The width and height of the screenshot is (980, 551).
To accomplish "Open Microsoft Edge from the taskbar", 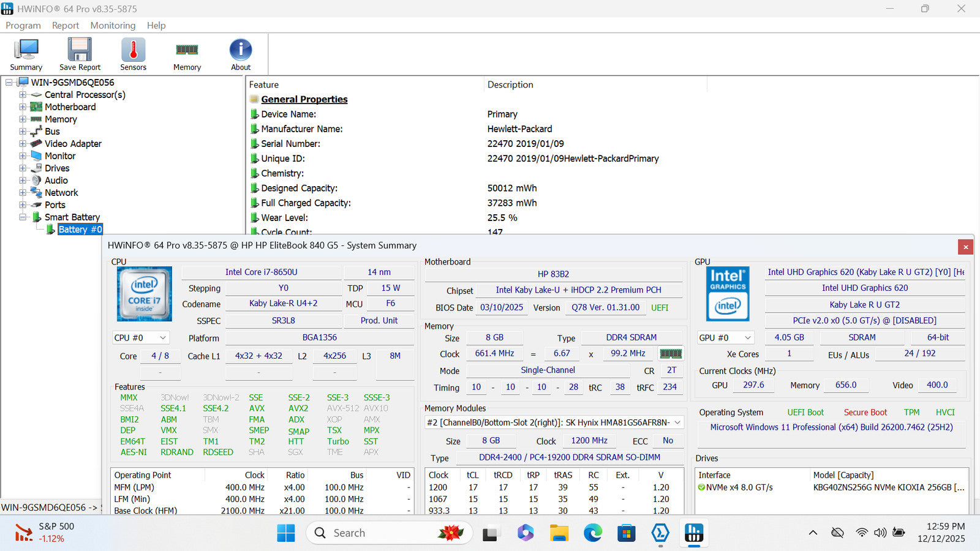I will 592,533.
